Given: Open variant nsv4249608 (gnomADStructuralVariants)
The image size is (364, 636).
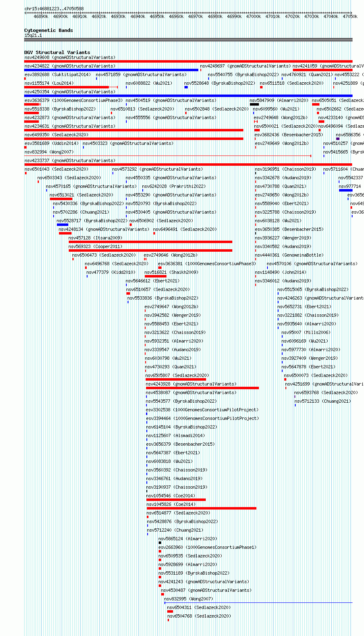Looking at the screenshot, I should click(70, 57).
